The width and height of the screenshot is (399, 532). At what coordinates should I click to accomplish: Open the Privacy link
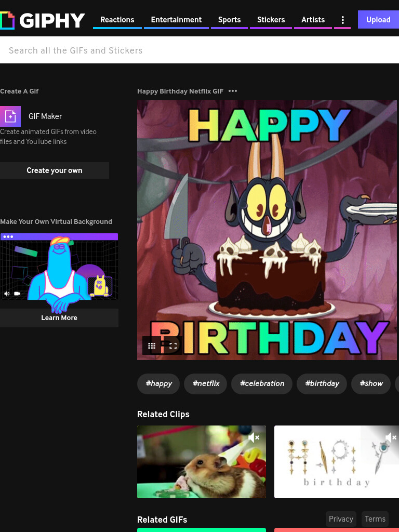point(341,519)
